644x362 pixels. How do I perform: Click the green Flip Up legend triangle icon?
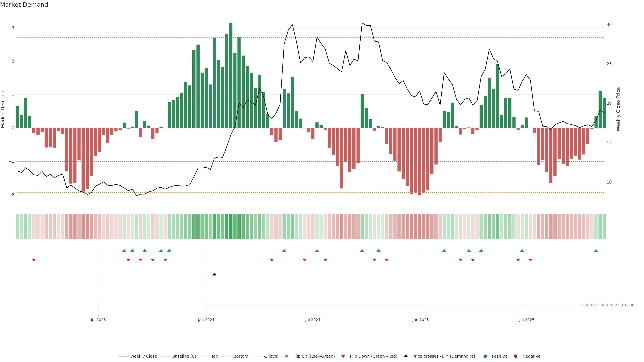click(287, 356)
